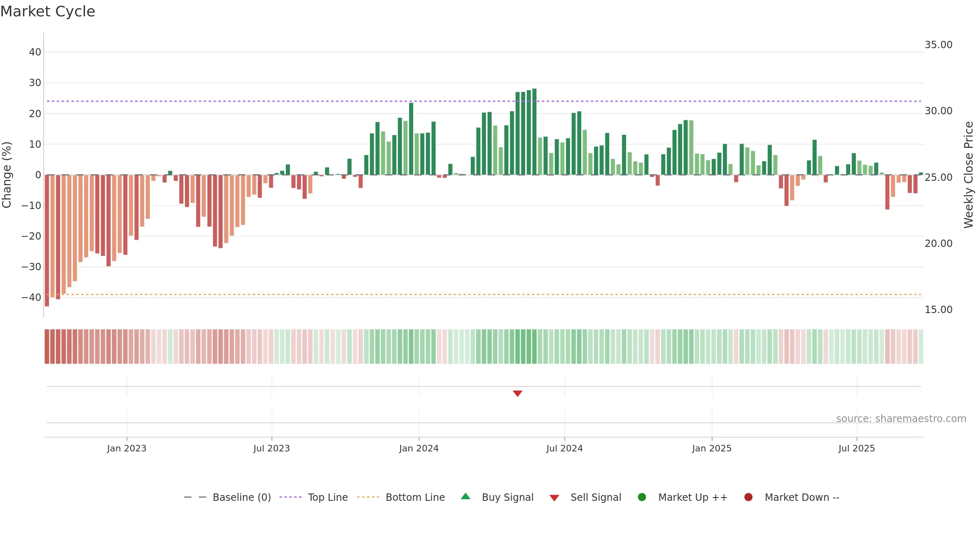This screenshot has height=551, width=980.
Task: Click the red Sell Signal marker on the timeline
Action: pos(517,393)
